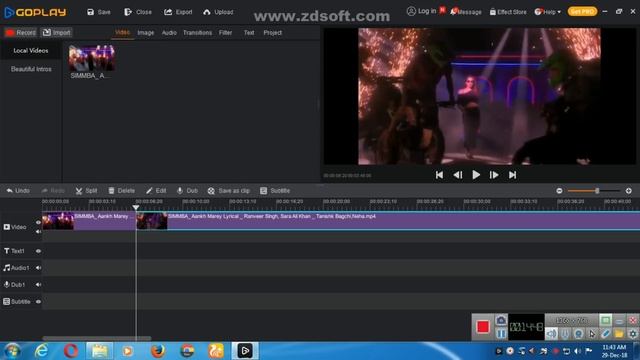640x360 pixels.
Task: Undo the last edit
Action: (18, 191)
